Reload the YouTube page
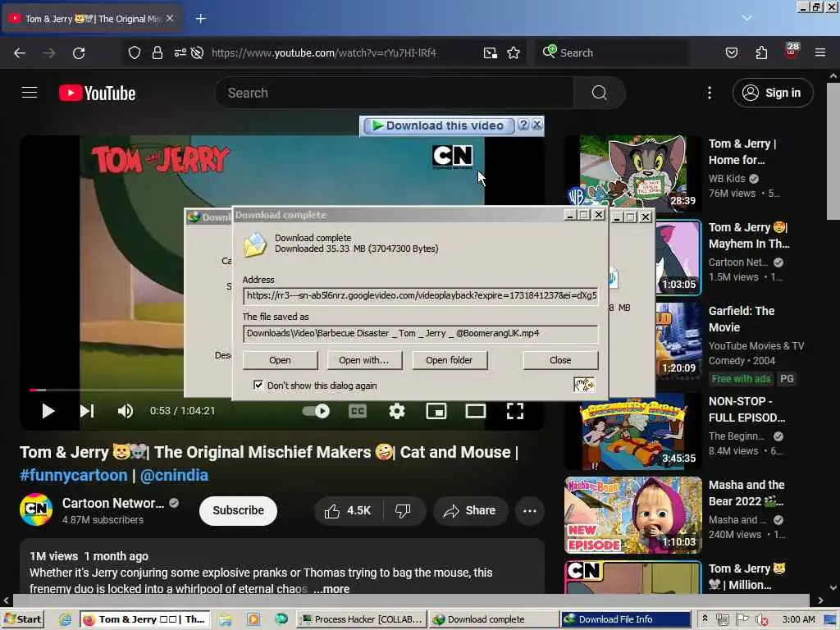The image size is (840, 630). (x=79, y=52)
